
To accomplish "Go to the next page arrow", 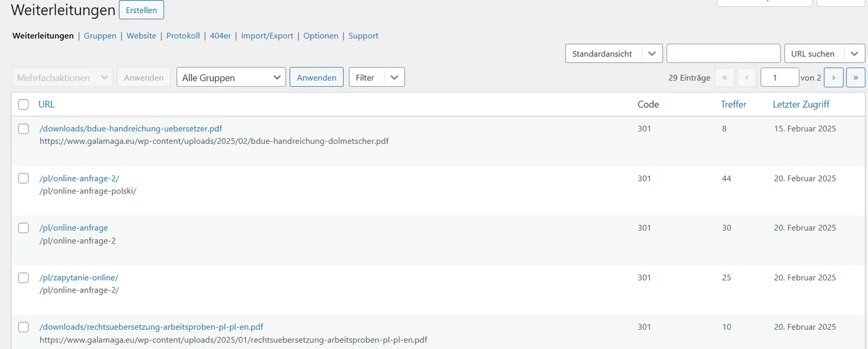I will pyautogui.click(x=833, y=77).
